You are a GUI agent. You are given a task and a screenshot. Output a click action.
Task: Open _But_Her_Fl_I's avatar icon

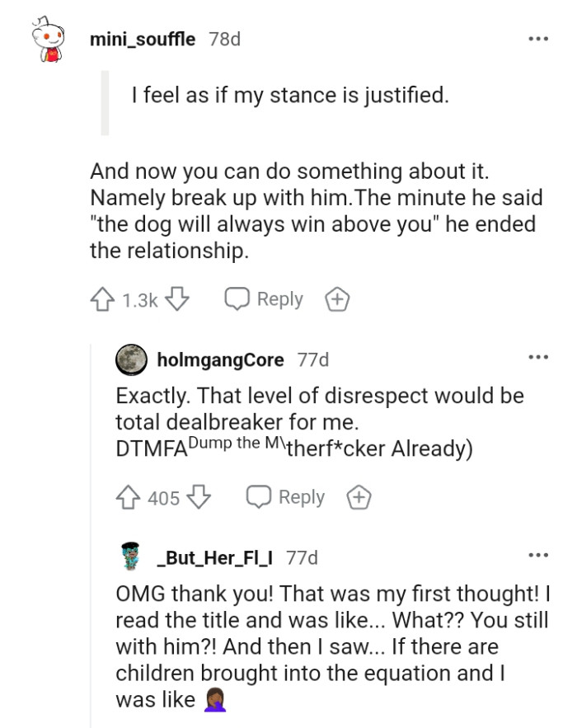pos(130,557)
